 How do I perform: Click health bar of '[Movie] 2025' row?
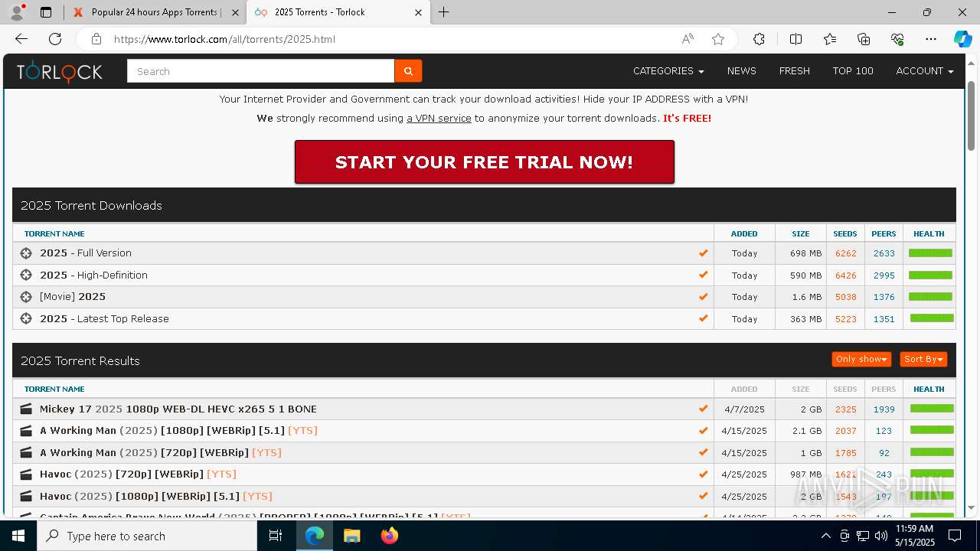click(930, 296)
